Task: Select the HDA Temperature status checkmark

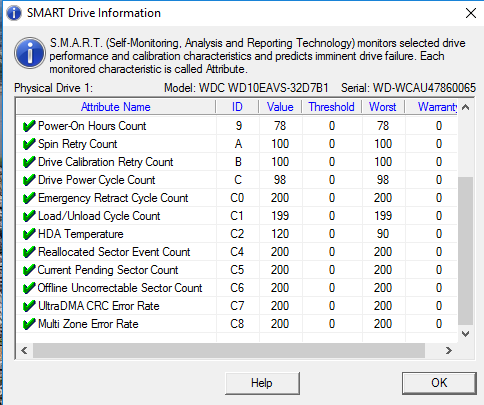Action: click(29, 234)
